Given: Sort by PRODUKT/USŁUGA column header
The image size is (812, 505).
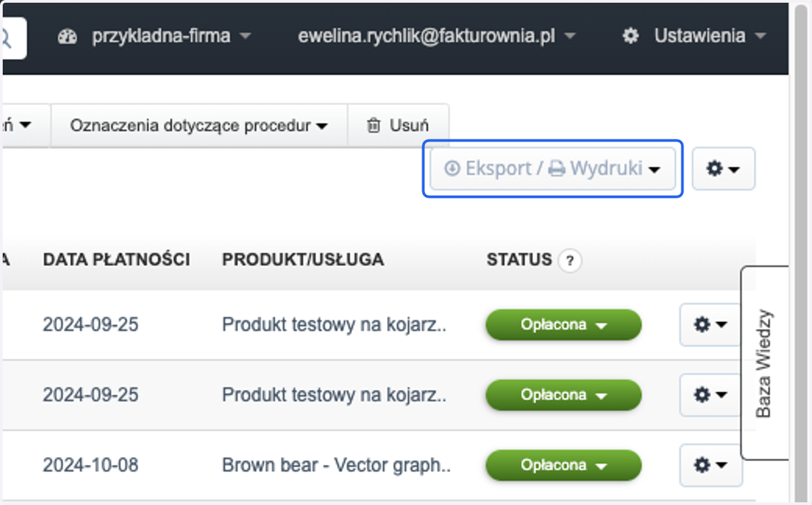Looking at the screenshot, I should tap(303, 259).
